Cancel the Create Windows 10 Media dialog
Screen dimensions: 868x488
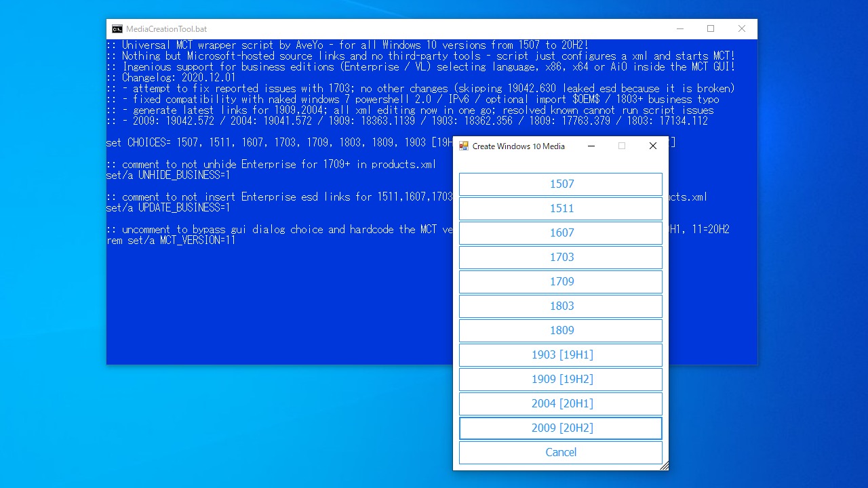(561, 452)
